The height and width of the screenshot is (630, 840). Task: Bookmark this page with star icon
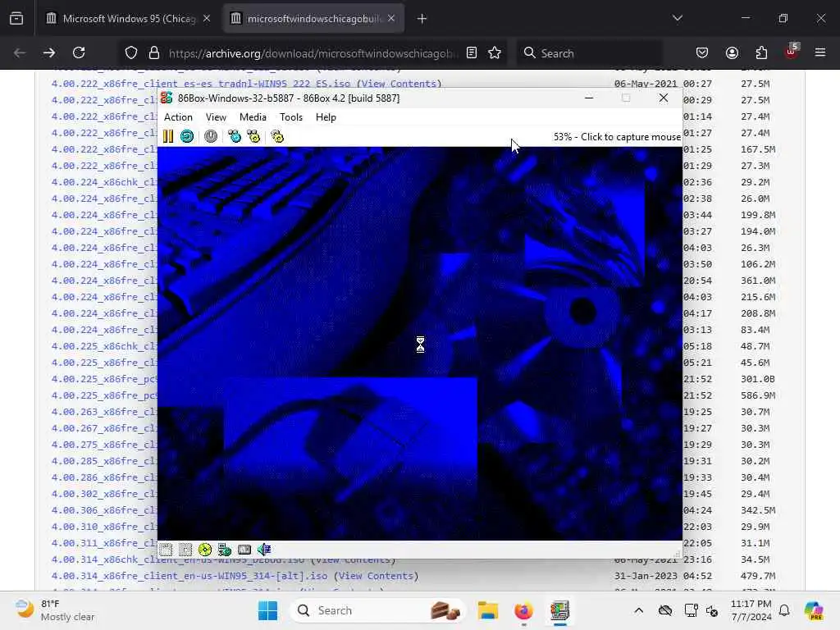(495, 52)
